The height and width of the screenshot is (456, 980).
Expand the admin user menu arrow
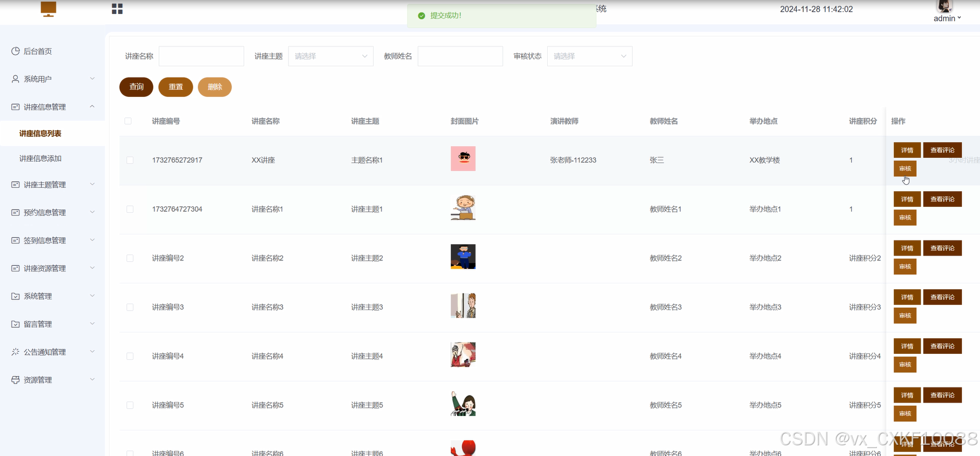959,18
